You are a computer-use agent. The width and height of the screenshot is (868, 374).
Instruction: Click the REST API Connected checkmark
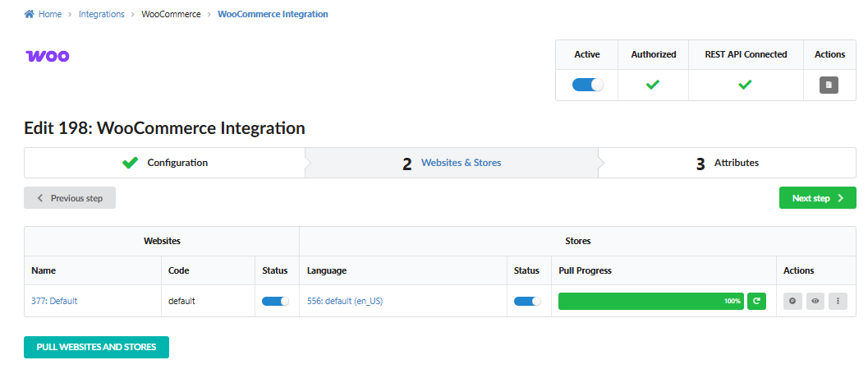pyautogui.click(x=745, y=85)
